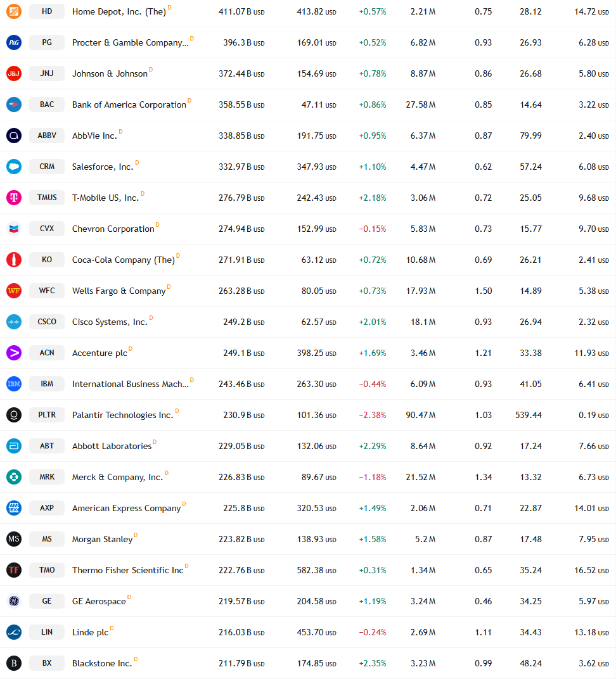Image resolution: width=616 pixels, height=679 pixels.
Task: Open the ACN ticker badge
Action: tap(47, 353)
